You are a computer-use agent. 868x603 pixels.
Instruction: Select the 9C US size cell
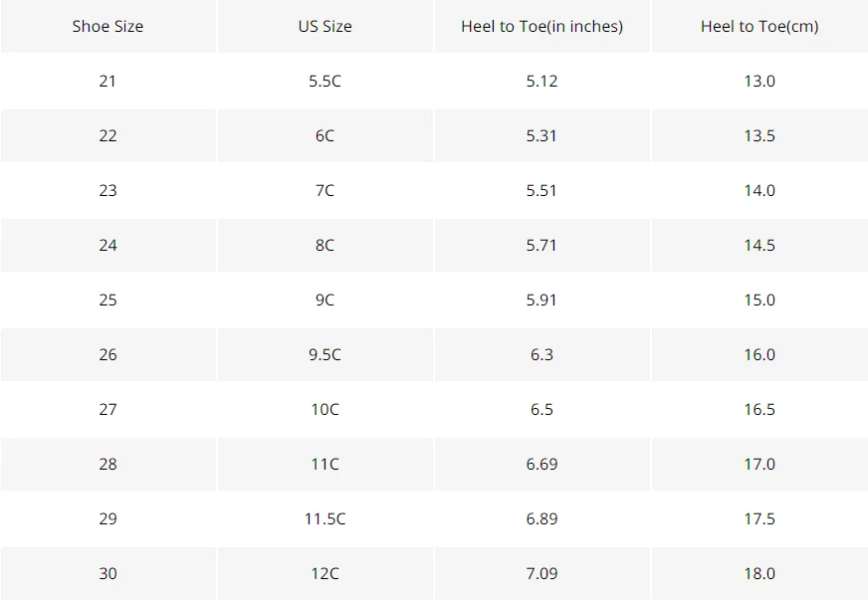tap(325, 300)
